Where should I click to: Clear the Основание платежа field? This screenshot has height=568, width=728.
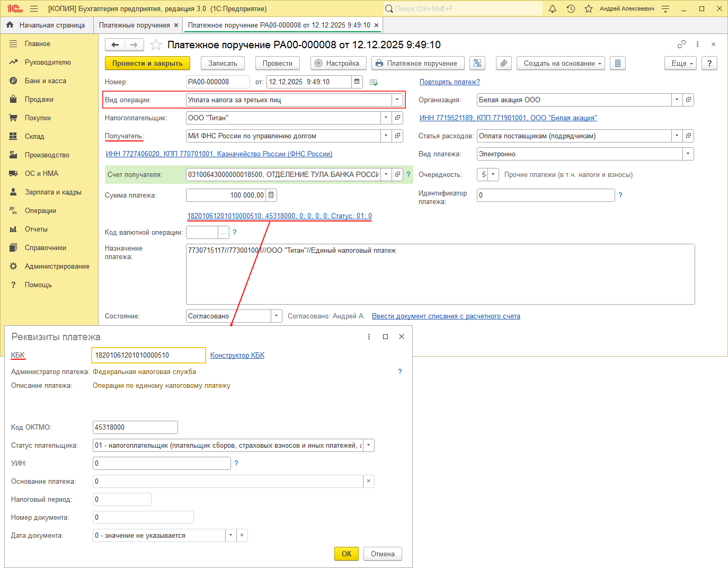pos(369,481)
